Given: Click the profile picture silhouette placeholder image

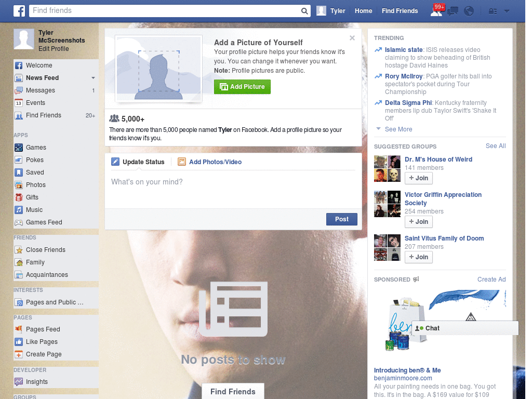Looking at the screenshot, I should click(159, 68).
